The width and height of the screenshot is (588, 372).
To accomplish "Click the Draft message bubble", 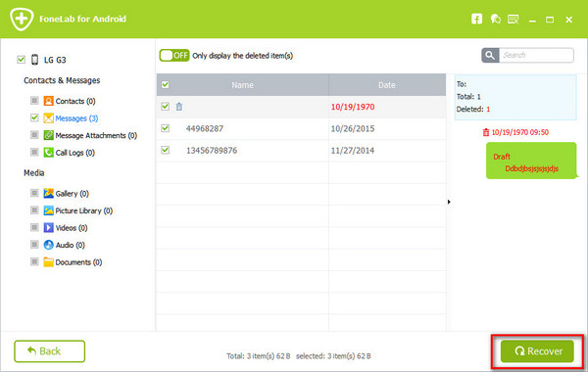I will pyautogui.click(x=531, y=161).
